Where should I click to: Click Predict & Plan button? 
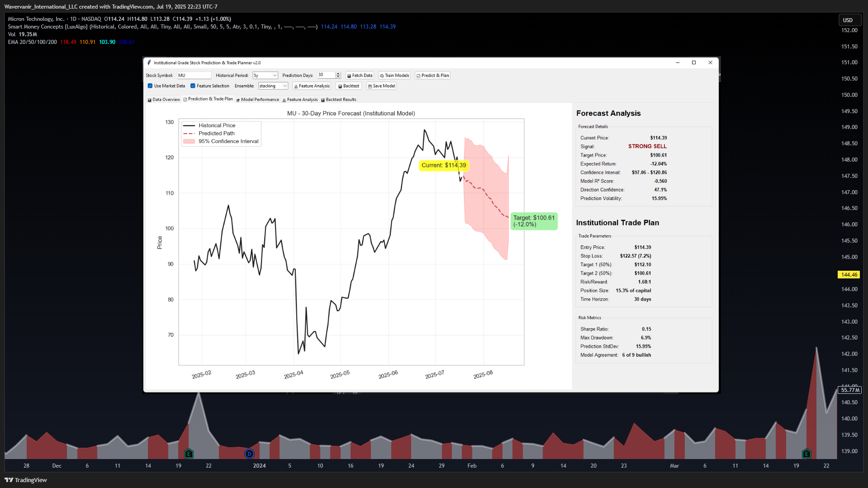point(433,75)
